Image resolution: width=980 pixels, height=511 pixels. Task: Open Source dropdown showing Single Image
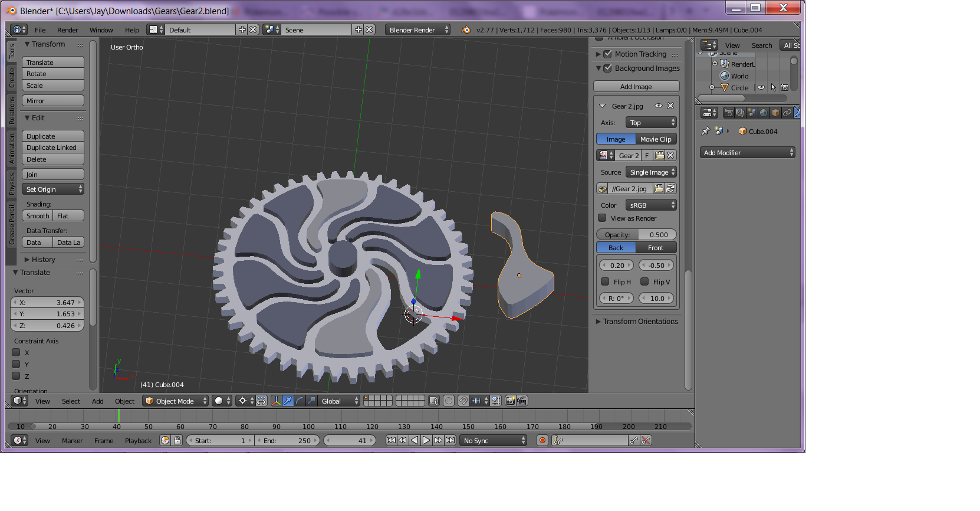point(651,172)
